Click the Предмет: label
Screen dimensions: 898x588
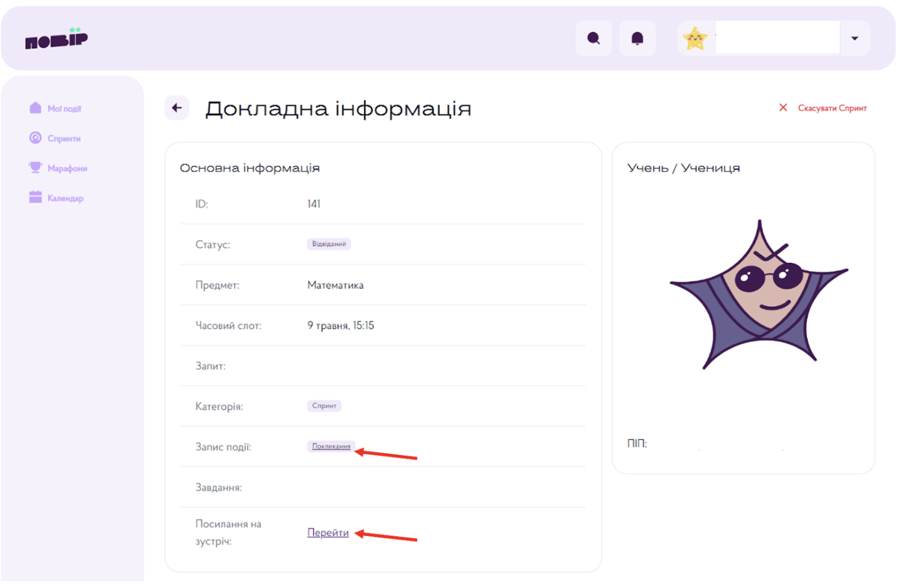tap(217, 285)
